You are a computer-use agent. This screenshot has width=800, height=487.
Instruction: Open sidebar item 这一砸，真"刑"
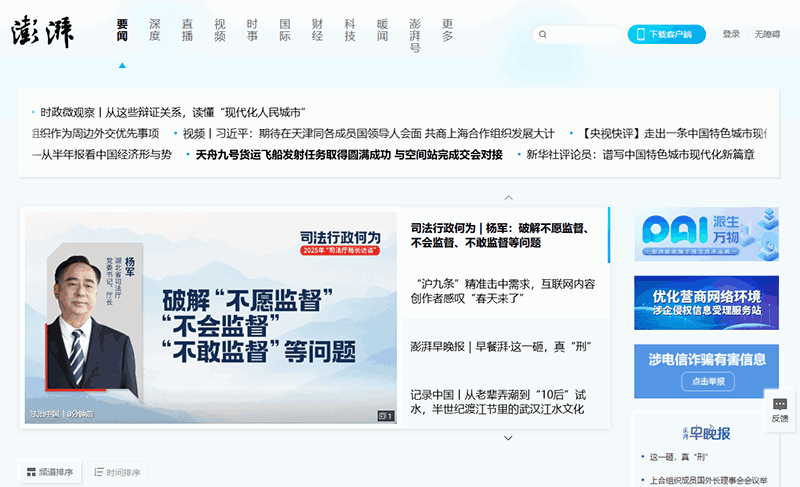point(679,457)
